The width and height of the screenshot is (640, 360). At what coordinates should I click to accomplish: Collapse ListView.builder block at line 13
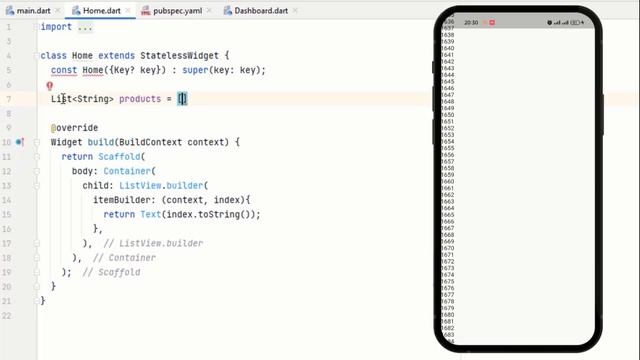point(36,186)
